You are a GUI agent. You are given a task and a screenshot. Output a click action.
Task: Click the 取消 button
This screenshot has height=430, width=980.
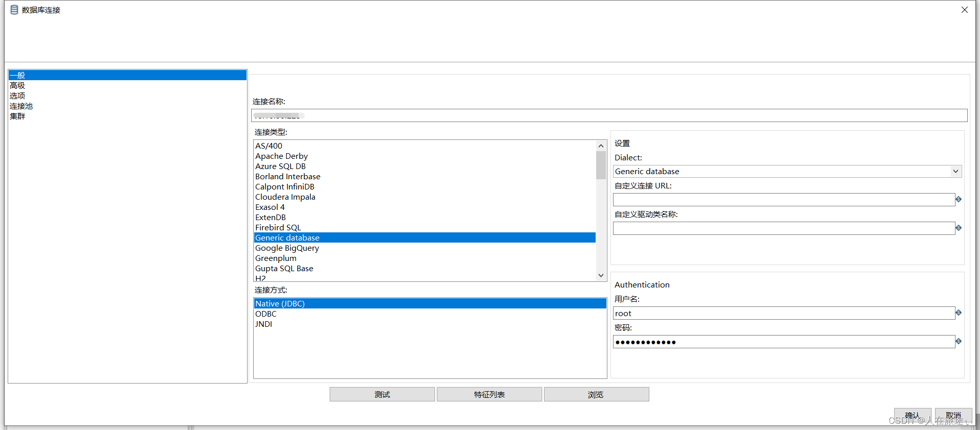953,415
